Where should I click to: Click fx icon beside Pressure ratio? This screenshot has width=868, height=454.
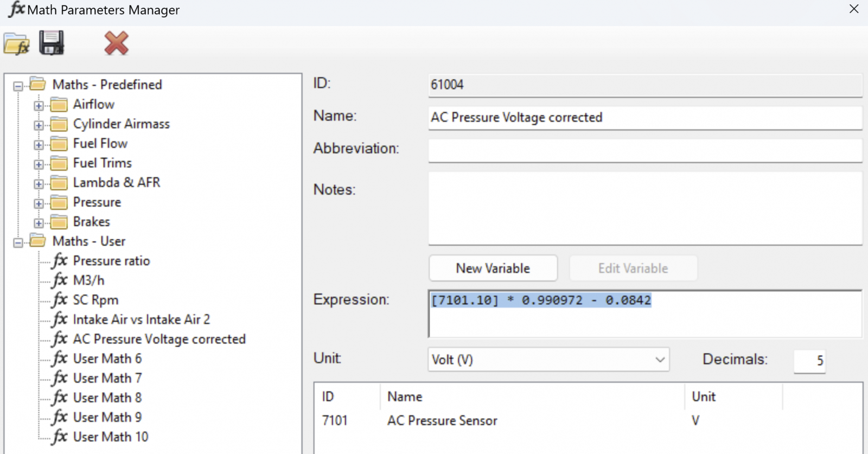[60, 261]
